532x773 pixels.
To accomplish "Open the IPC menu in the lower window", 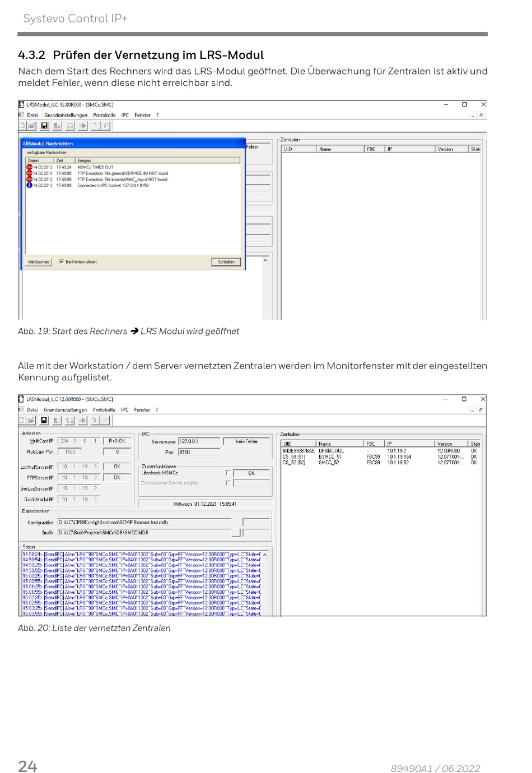I will tap(124, 410).
